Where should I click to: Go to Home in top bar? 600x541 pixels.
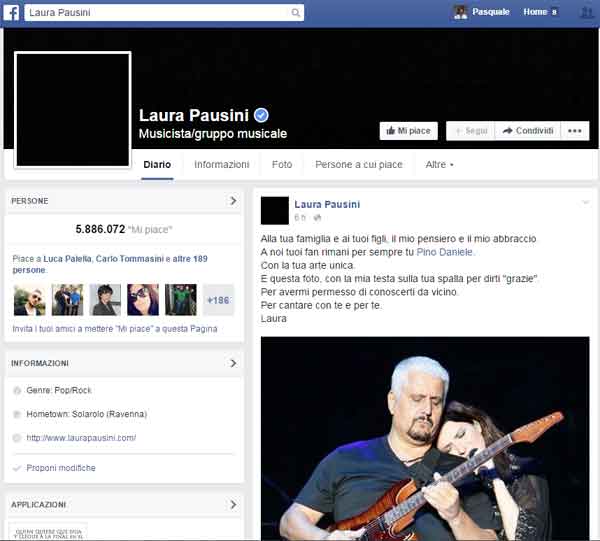(x=535, y=12)
